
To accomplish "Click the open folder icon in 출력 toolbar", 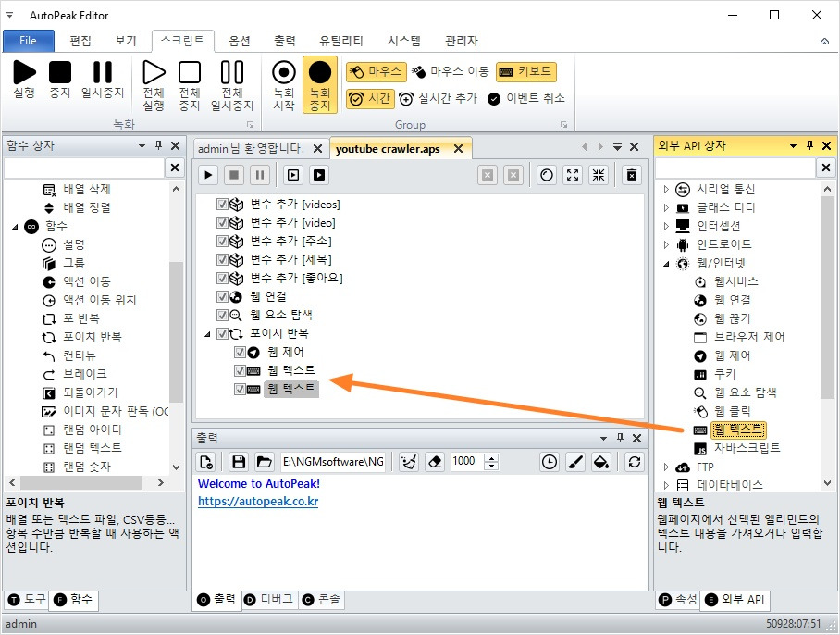I will pos(264,461).
